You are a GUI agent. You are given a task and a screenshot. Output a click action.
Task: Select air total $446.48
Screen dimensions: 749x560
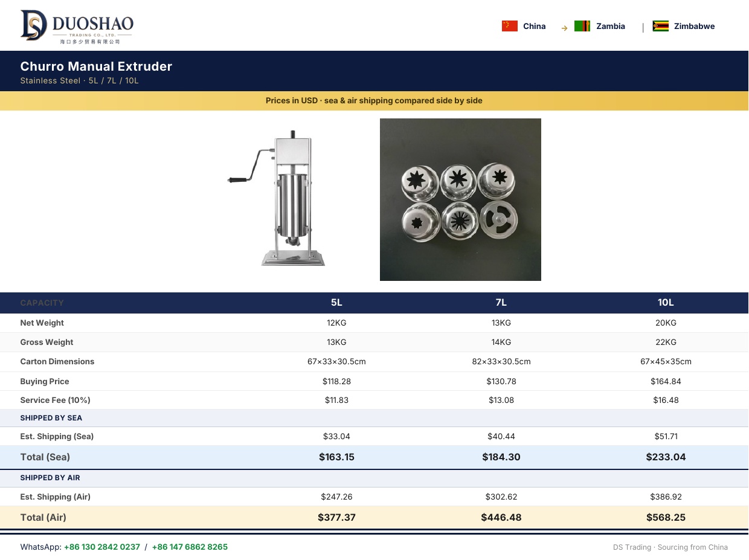point(501,518)
